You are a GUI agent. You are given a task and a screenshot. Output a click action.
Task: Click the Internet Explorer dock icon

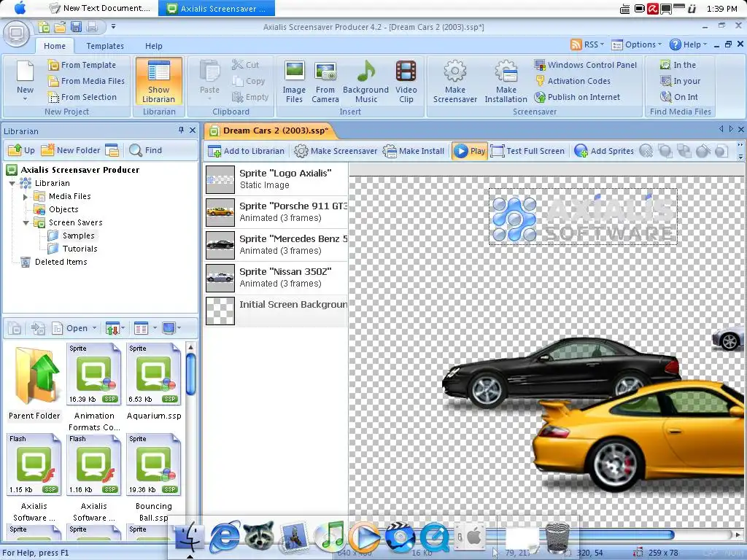point(225,537)
